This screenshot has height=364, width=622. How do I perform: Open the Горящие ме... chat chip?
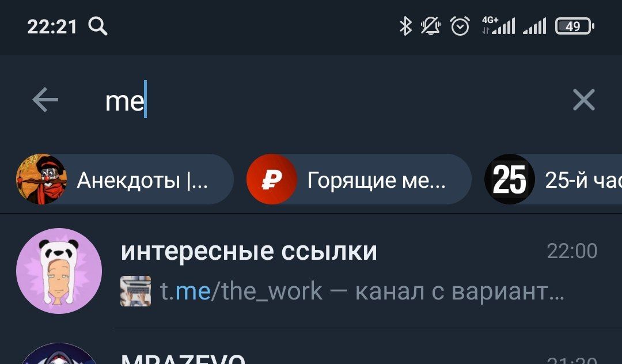coord(359,179)
